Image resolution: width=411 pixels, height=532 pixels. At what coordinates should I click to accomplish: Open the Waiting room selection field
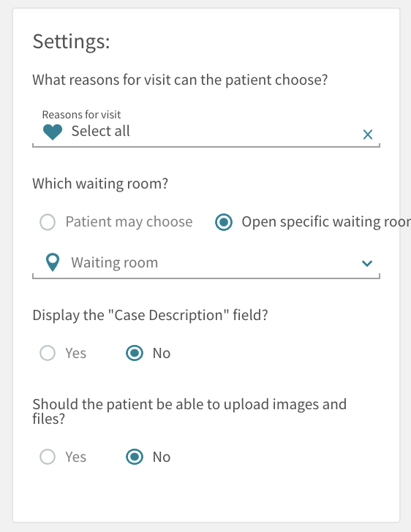pyautogui.click(x=205, y=263)
